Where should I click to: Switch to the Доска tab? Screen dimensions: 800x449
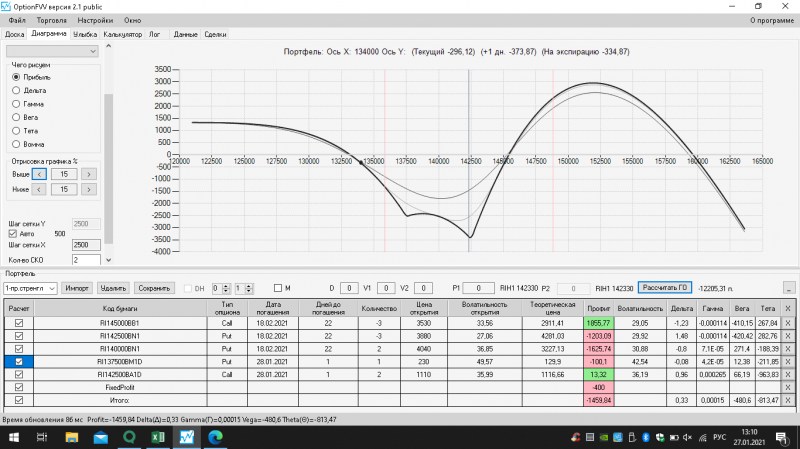click(x=14, y=34)
